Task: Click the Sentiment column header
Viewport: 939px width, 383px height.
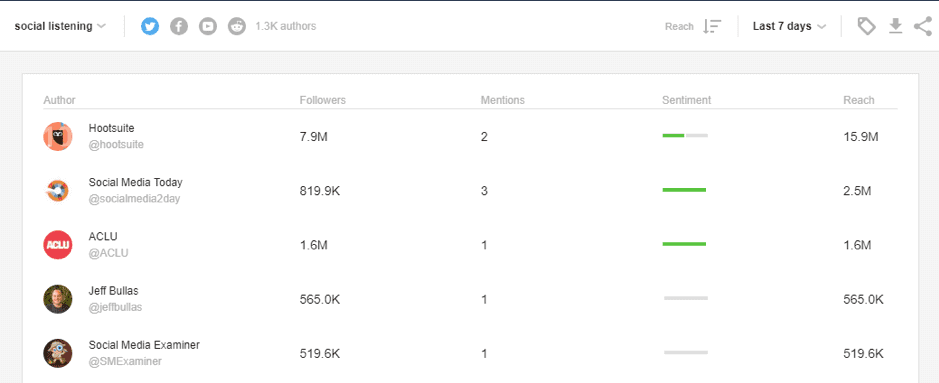Action: point(686,100)
